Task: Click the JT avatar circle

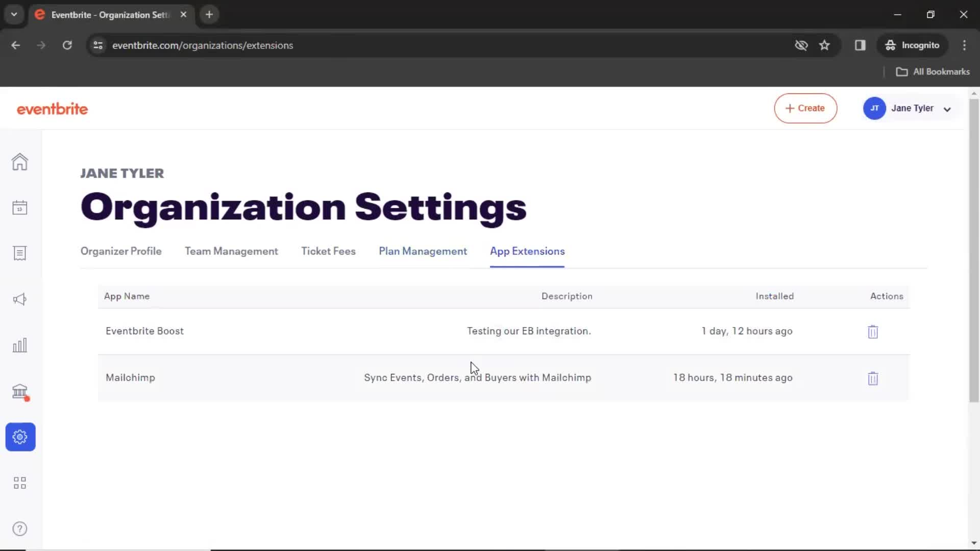Action: tap(874, 108)
